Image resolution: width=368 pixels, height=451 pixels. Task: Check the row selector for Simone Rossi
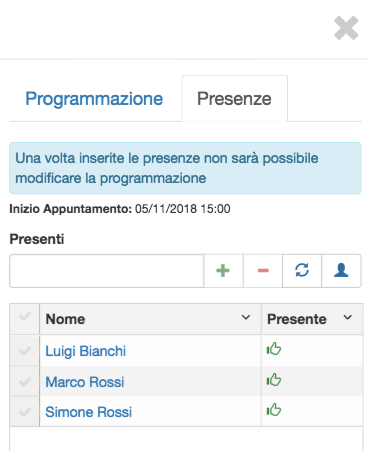[25, 412]
